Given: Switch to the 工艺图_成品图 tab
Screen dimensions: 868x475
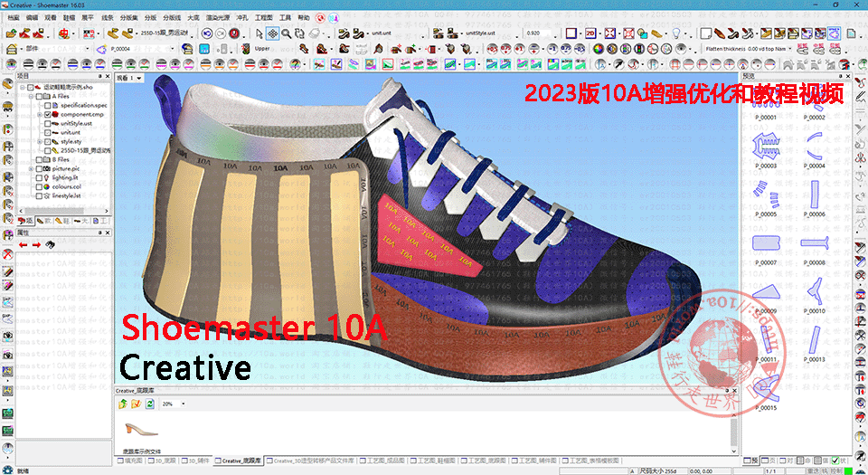Looking at the screenshot, I should [x=383, y=461].
